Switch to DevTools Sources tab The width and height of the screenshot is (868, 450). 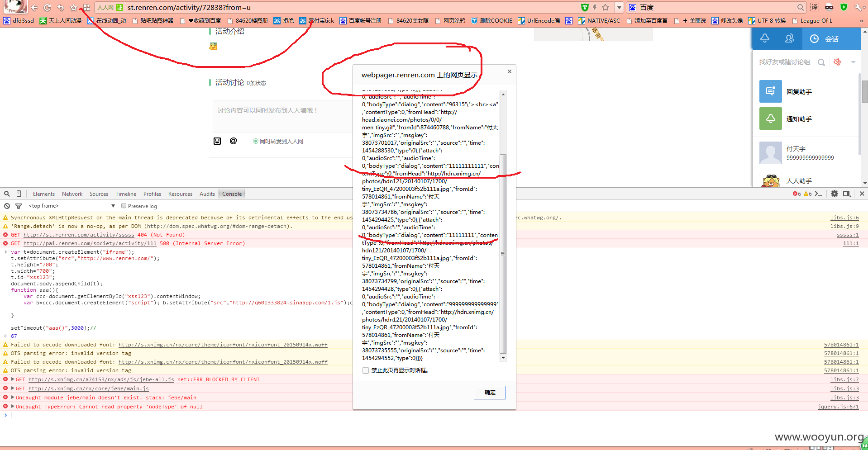tap(99, 194)
